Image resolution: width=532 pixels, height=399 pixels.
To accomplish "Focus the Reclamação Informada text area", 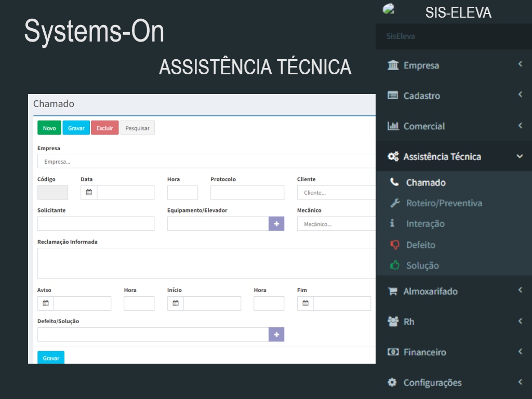I will point(206,263).
